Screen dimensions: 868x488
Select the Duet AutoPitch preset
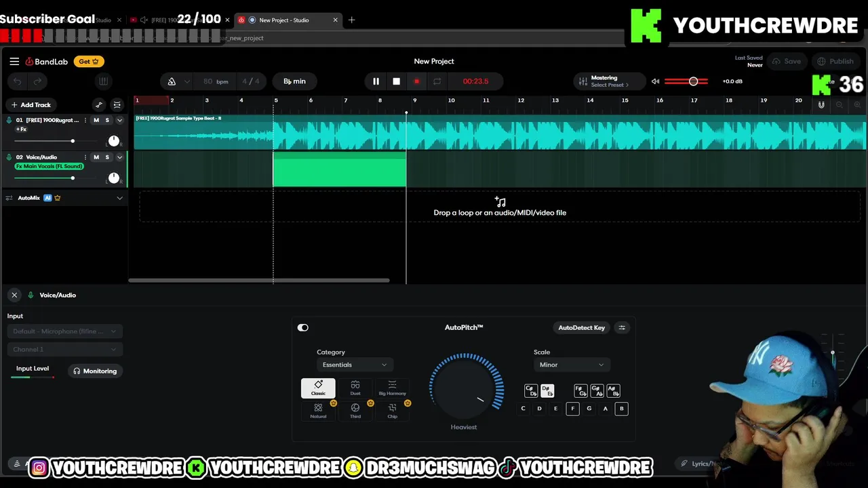click(355, 388)
